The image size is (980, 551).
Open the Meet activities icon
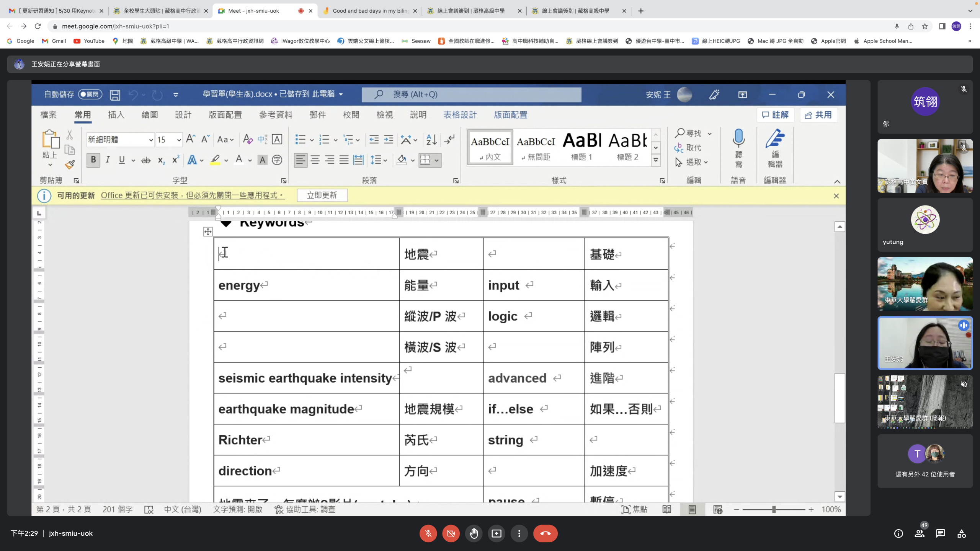click(962, 533)
